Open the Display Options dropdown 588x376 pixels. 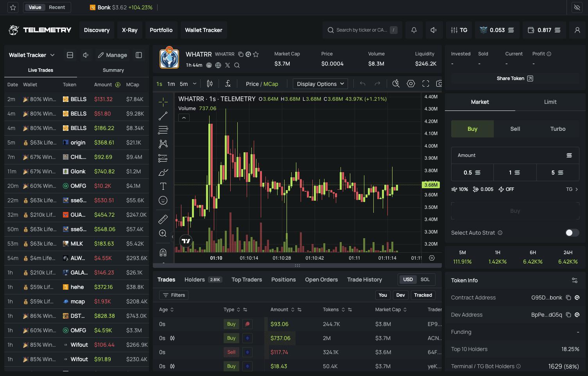click(320, 84)
